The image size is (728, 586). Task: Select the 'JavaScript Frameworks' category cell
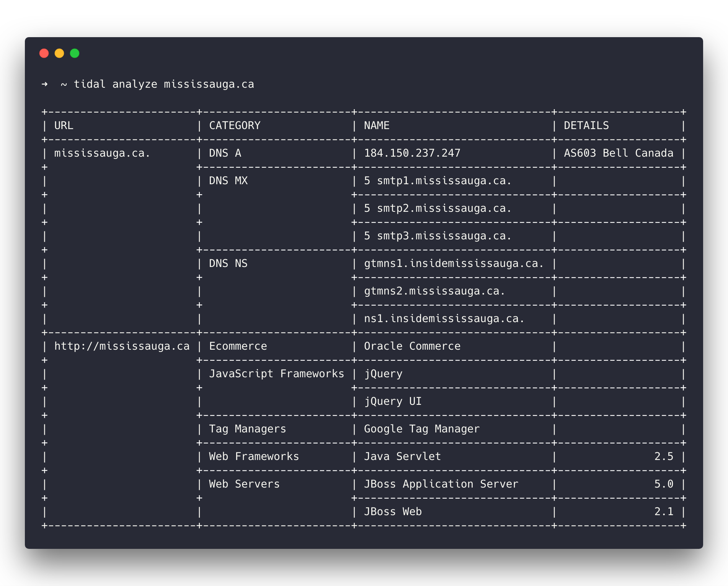pyautogui.click(x=276, y=374)
